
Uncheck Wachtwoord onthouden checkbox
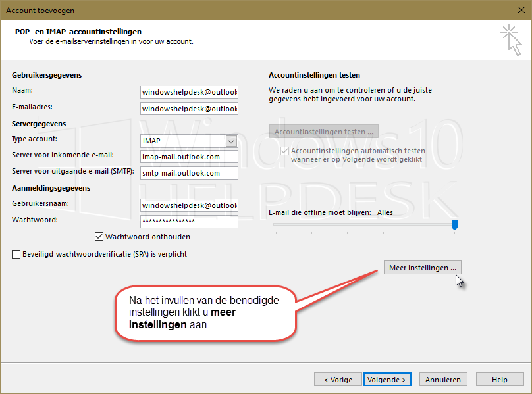[99, 237]
